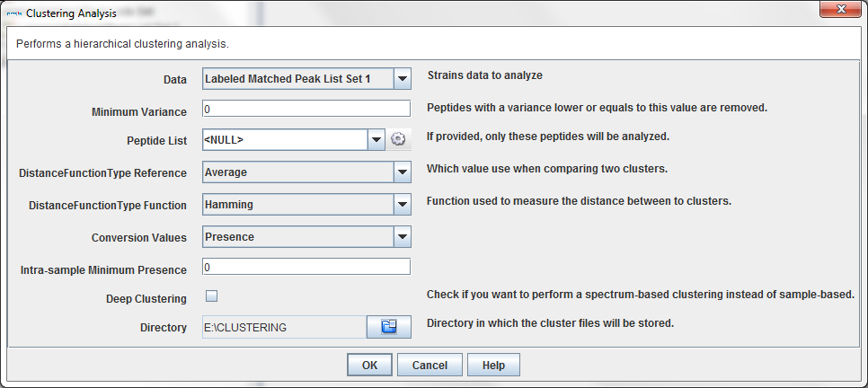
Task: Click 'Performs a hierarchical clustering analysis.' text
Action: pyautogui.click(x=122, y=44)
